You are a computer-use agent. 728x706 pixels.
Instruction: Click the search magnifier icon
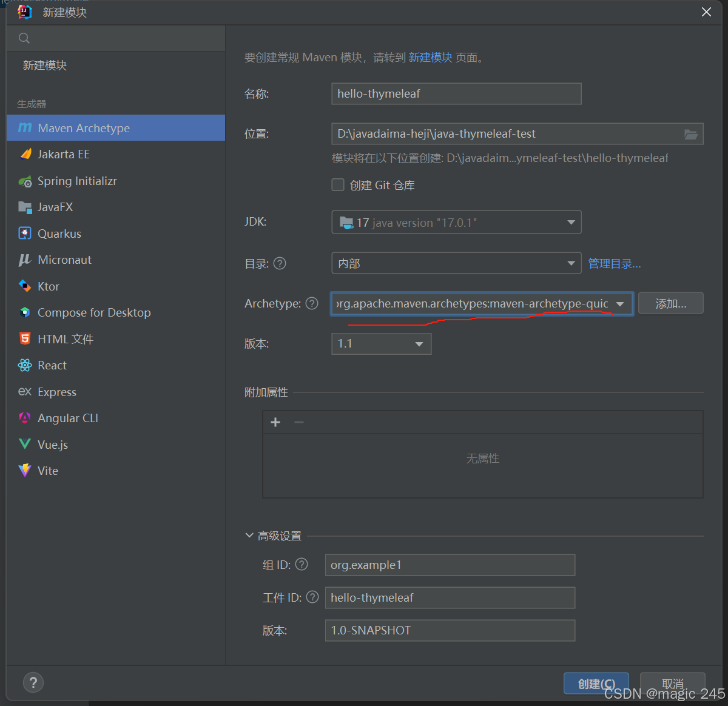24,38
